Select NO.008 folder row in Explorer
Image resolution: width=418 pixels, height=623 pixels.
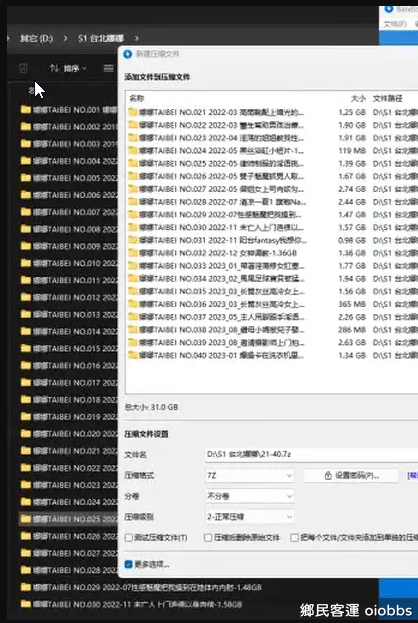68,229
